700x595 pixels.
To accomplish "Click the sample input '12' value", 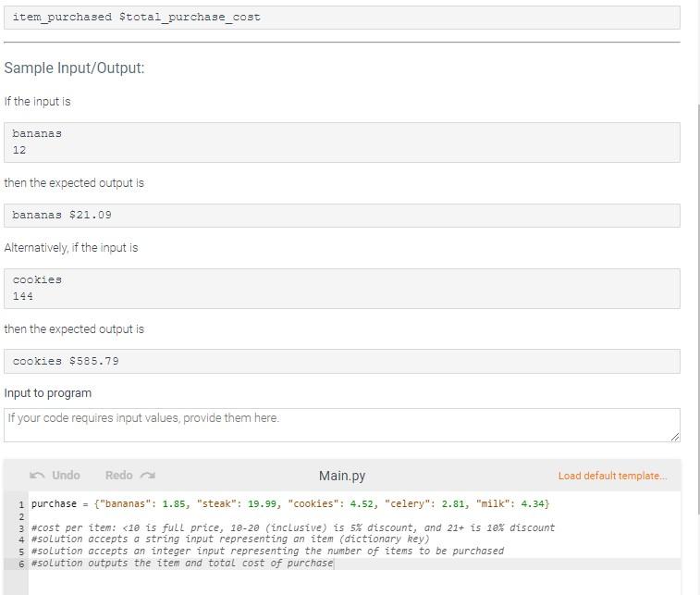I will (x=19, y=150).
